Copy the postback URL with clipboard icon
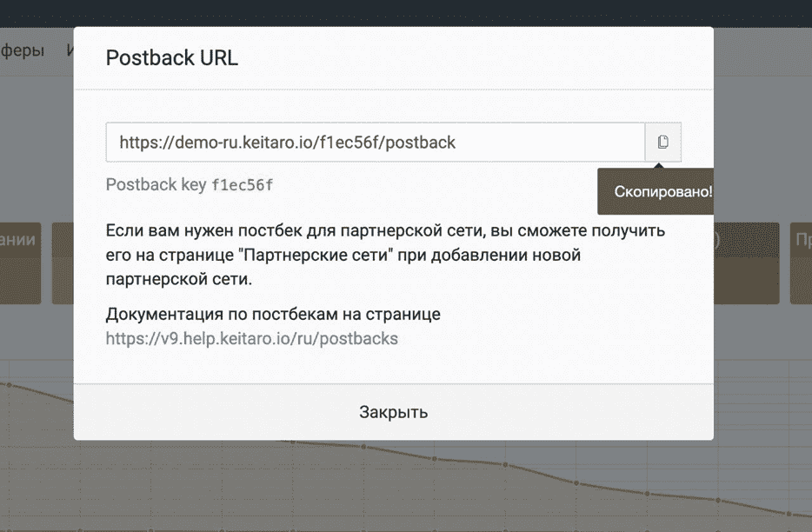The height and width of the screenshot is (532, 812). click(x=662, y=142)
